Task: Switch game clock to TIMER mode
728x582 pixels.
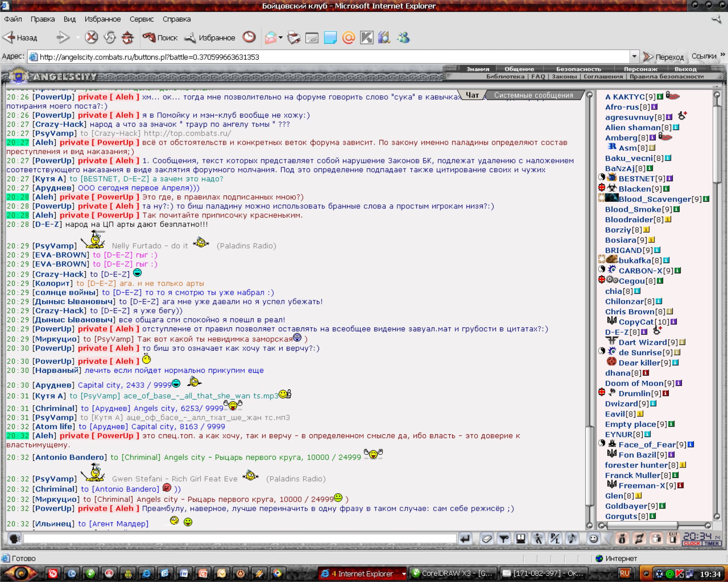Action: coord(712,543)
